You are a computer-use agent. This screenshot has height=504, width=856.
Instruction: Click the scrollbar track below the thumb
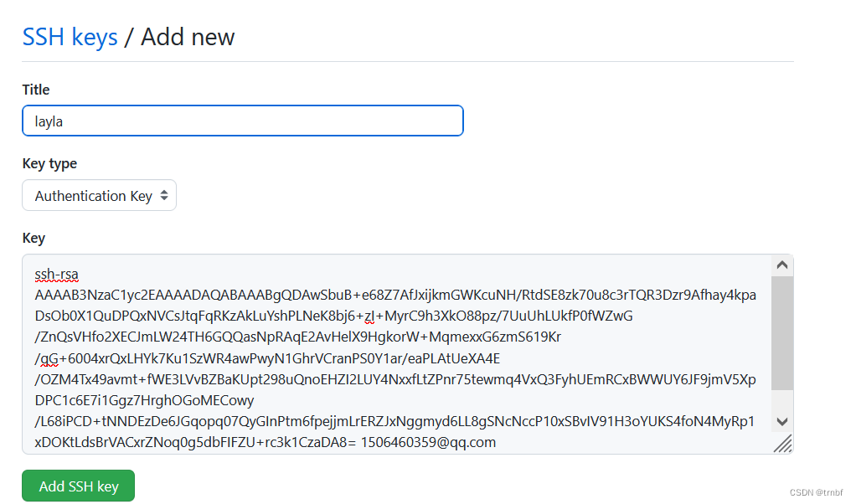tap(782, 400)
